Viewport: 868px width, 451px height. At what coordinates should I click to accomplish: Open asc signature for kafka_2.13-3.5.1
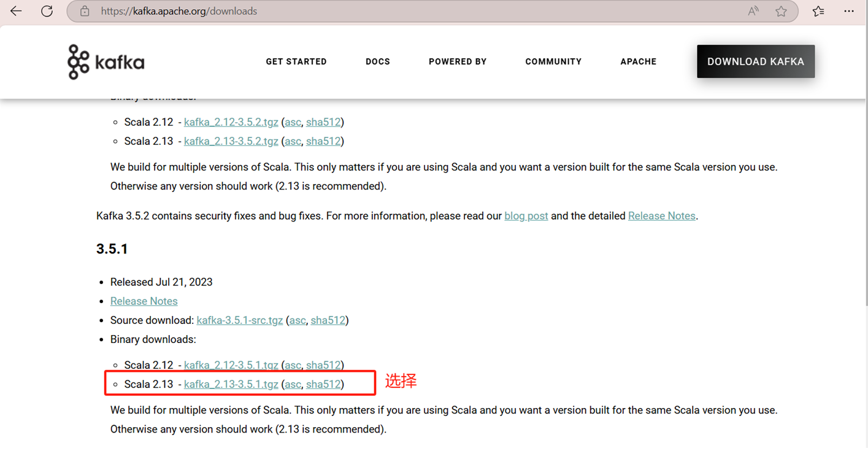click(293, 384)
